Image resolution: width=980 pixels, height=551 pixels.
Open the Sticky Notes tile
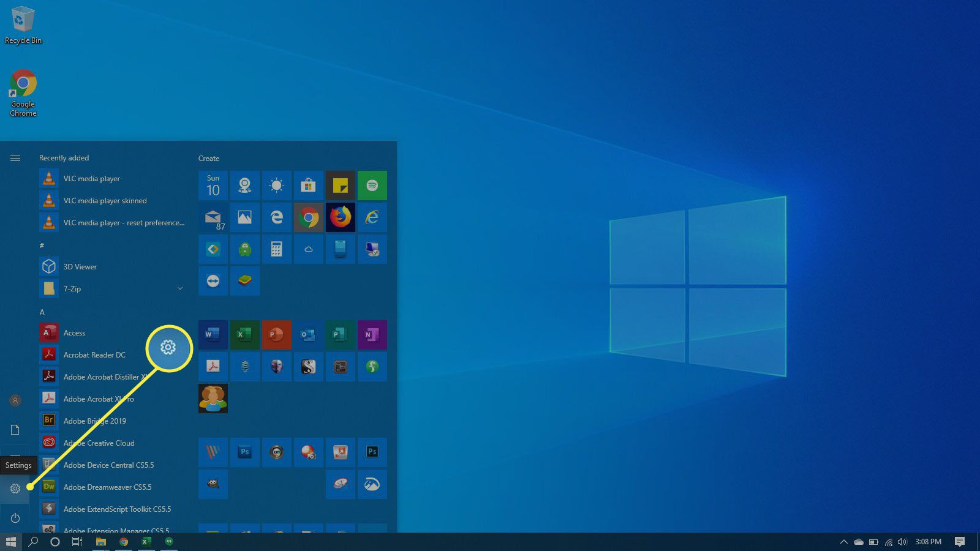point(341,186)
